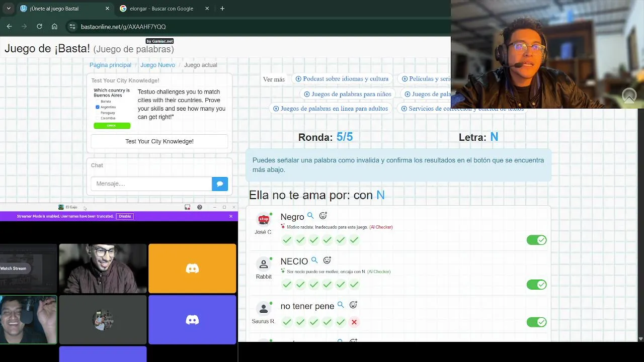The height and width of the screenshot is (362, 644).
Task: Open the Discord inbox icon
Action: coord(187,207)
